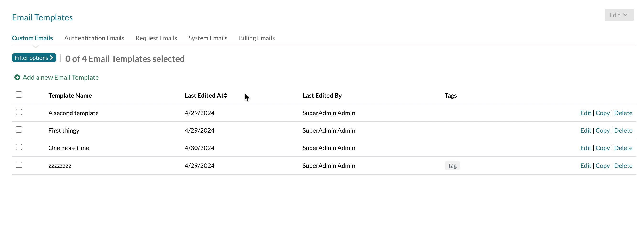Image resolution: width=644 pixels, height=226 pixels.
Task: Tick the checkbox for One more time
Action: tap(19, 147)
